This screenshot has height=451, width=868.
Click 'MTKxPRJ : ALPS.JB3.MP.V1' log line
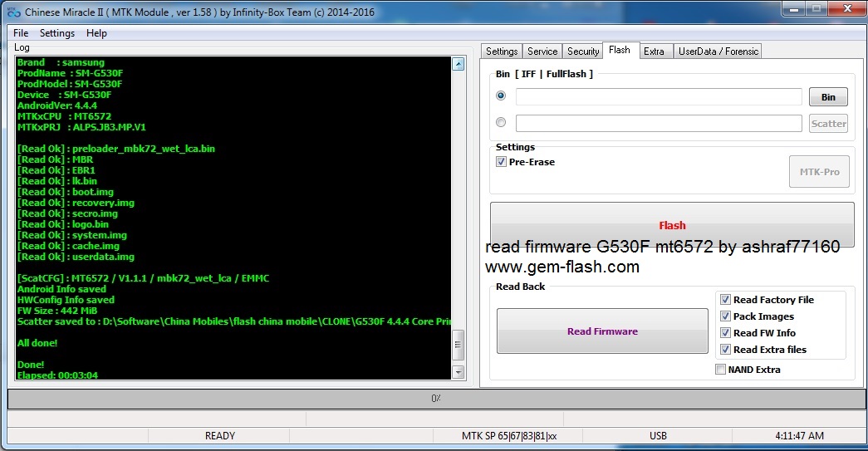click(x=81, y=127)
